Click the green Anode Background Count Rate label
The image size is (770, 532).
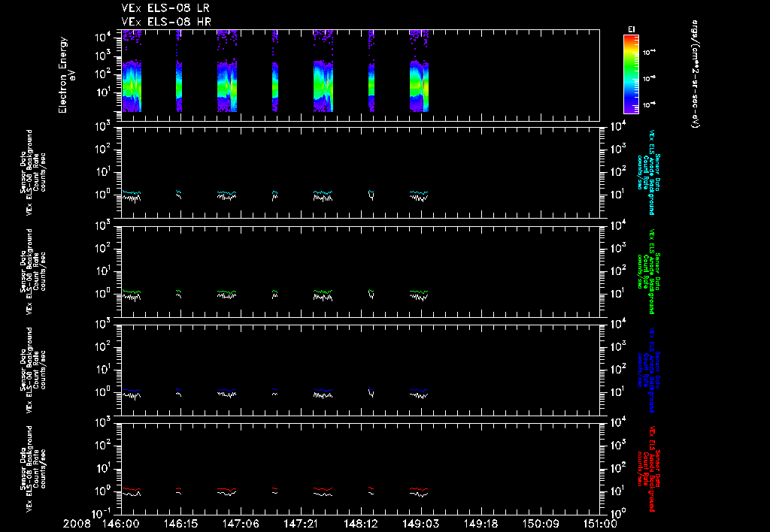(648, 271)
